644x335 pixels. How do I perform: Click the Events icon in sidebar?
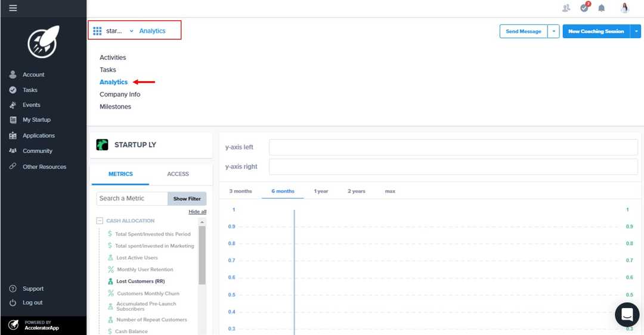point(13,105)
